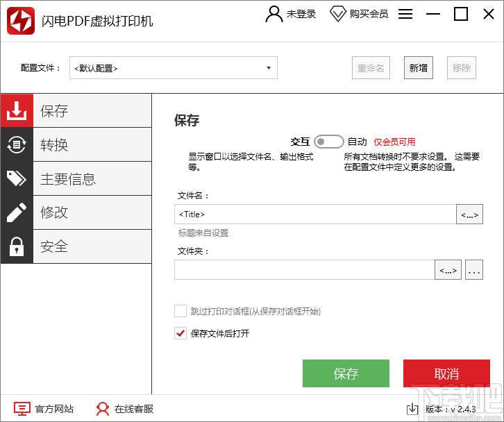Open the hamburger menu in title bar
The width and height of the screenshot is (504, 422).
click(x=405, y=14)
